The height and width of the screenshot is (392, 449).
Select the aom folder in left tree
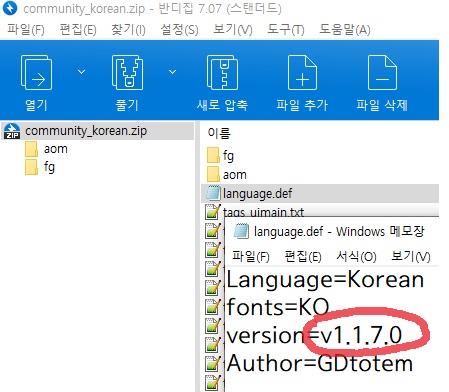point(56,149)
